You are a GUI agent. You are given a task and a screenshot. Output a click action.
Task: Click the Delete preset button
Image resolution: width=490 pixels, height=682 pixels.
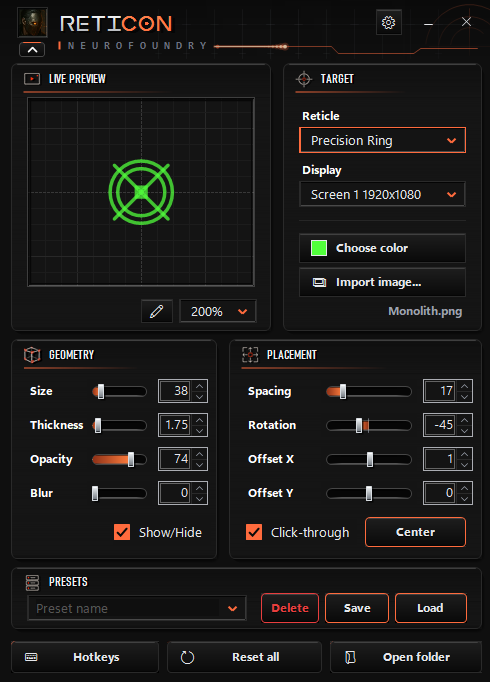[x=290, y=608]
